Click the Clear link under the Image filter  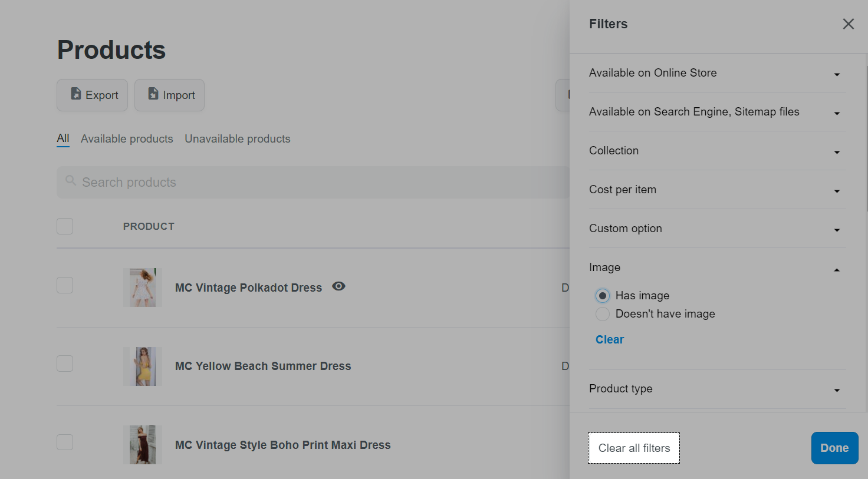(x=609, y=339)
